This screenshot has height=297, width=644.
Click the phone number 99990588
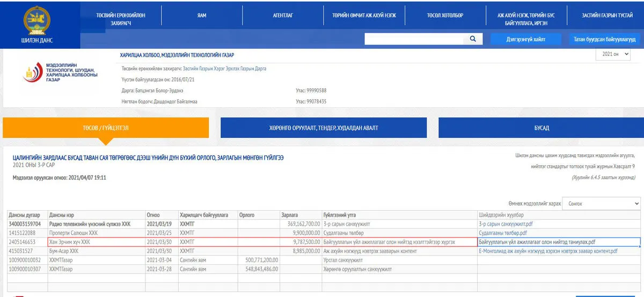pos(317,91)
